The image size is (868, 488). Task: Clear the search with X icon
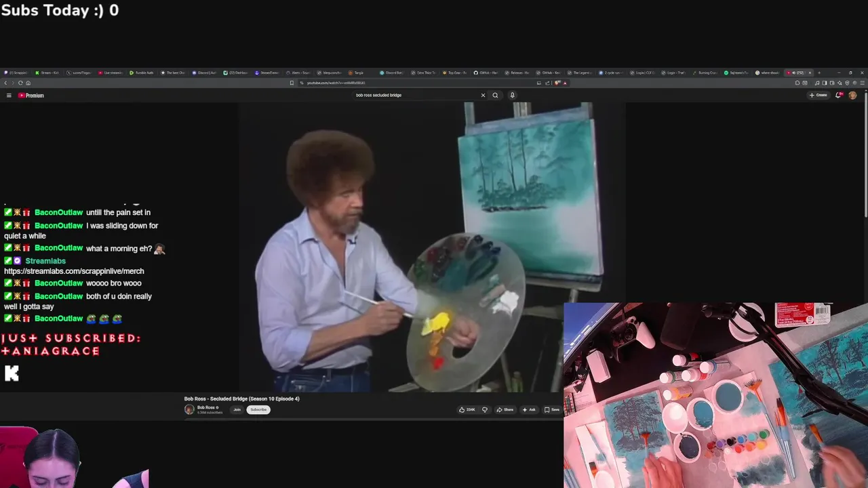pyautogui.click(x=483, y=95)
